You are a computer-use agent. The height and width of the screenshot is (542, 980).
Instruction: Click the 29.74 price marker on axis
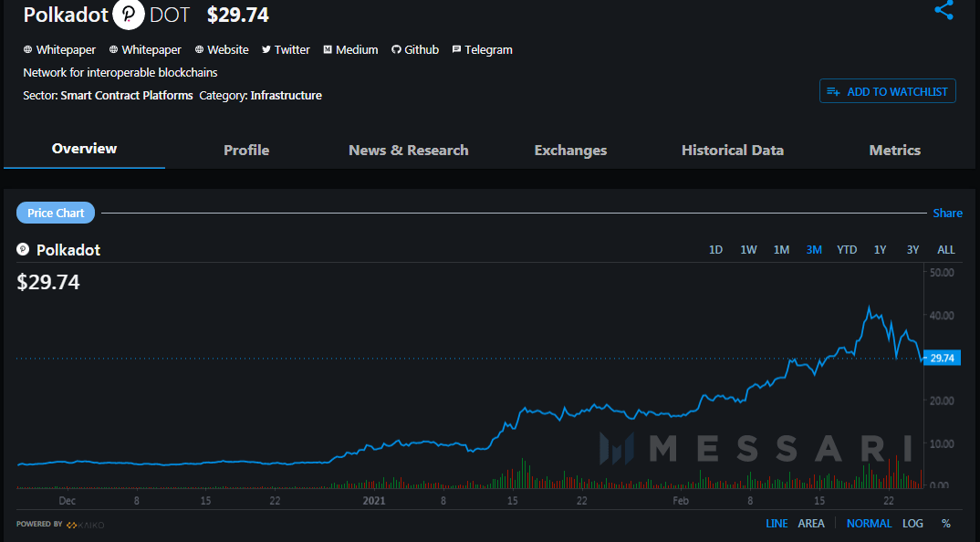point(941,358)
